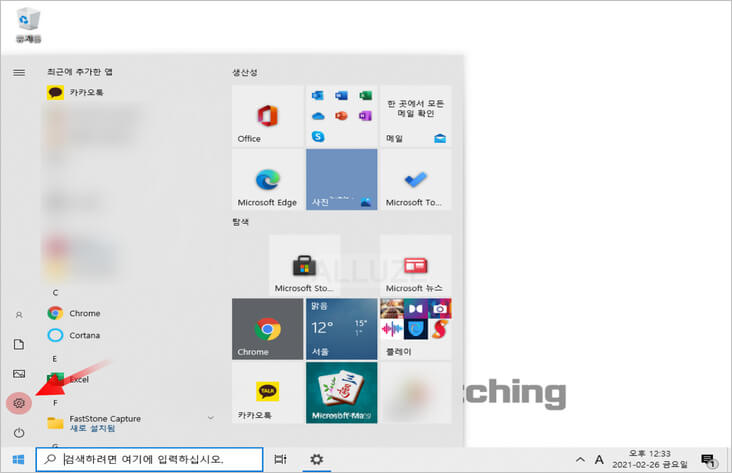The width and height of the screenshot is (732, 473).
Task: Launch Excel from the app list
Action: pos(68,380)
